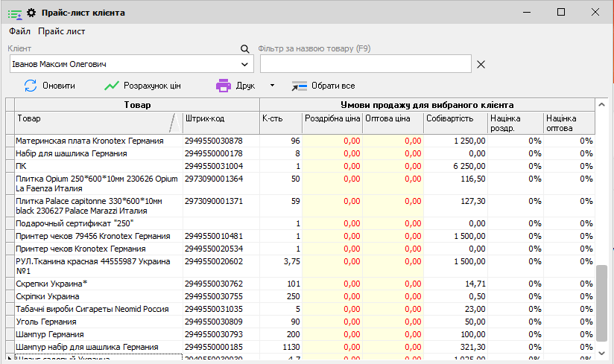
Task: Open the Файл menu
Action: [x=19, y=31]
